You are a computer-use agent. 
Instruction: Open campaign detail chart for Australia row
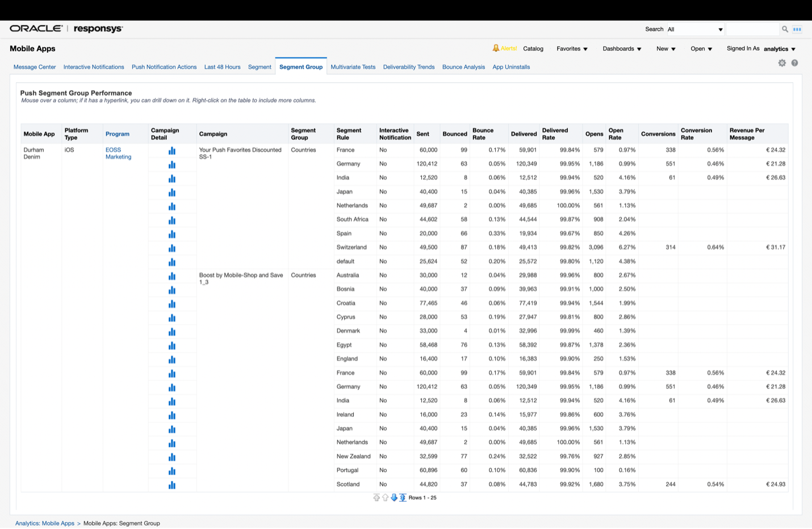pos(171,276)
